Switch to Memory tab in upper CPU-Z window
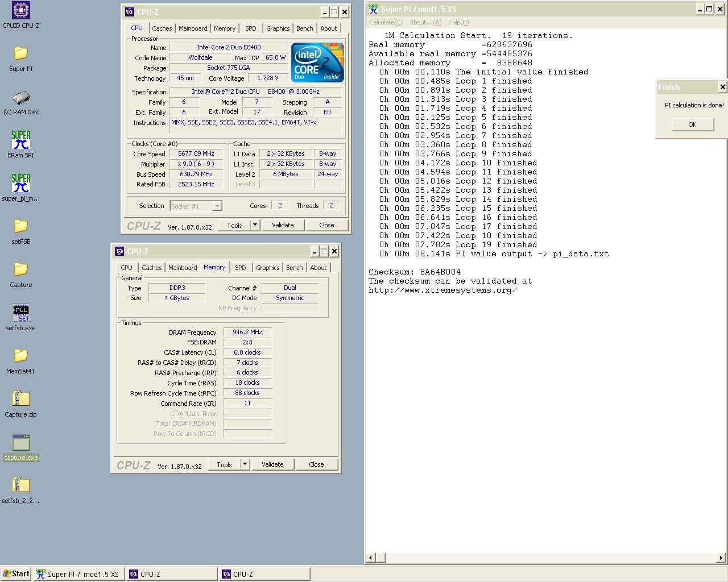 tap(225, 28)
